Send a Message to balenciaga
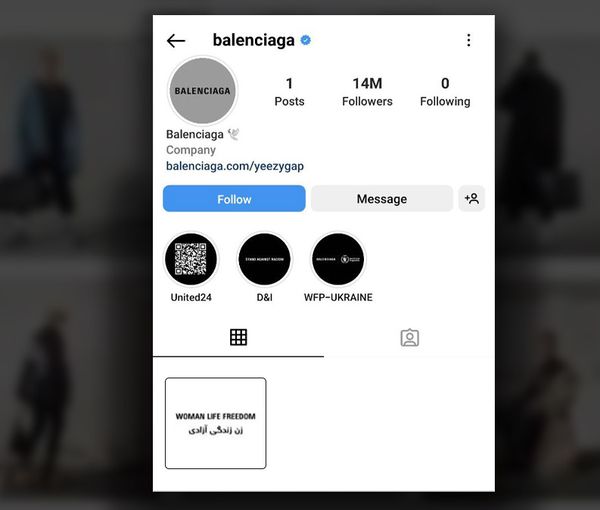Screen dimensions: 600x510 coord(382,199)
